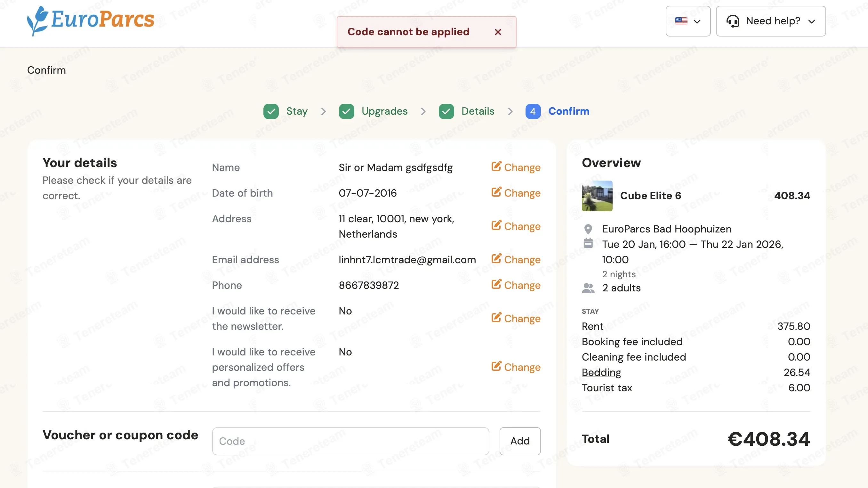Change the newsletter preference

[516, 319]
